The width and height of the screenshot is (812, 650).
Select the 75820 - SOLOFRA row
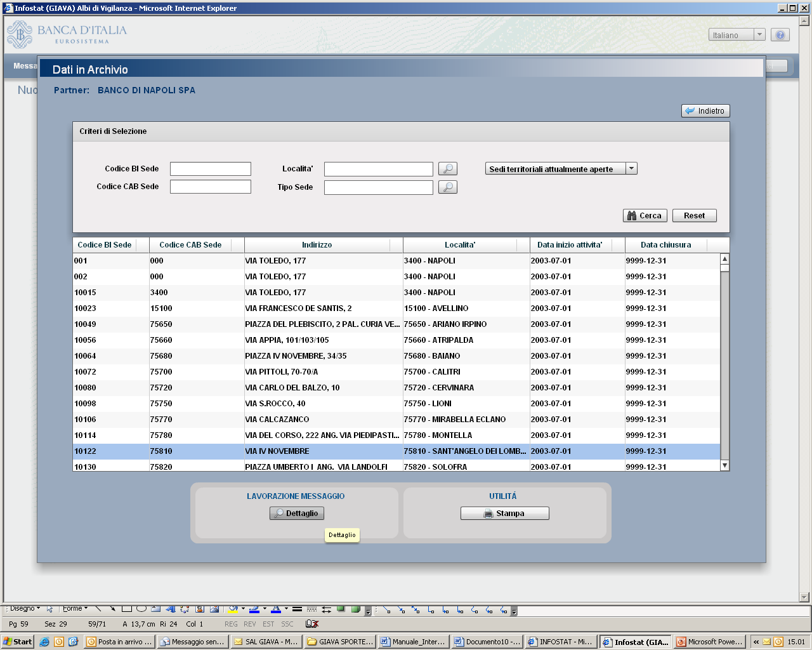[x=396, y=465]
